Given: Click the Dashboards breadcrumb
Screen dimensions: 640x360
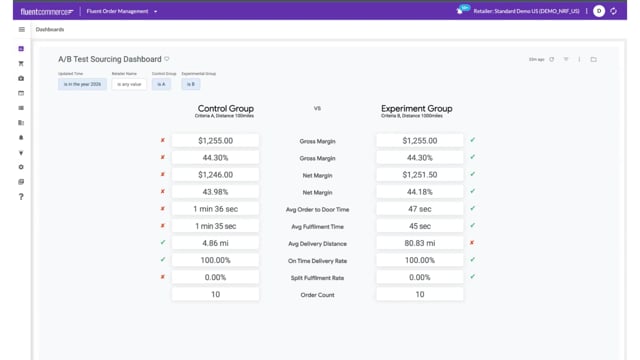Looking at the screenshot, I should click(50, 29).
